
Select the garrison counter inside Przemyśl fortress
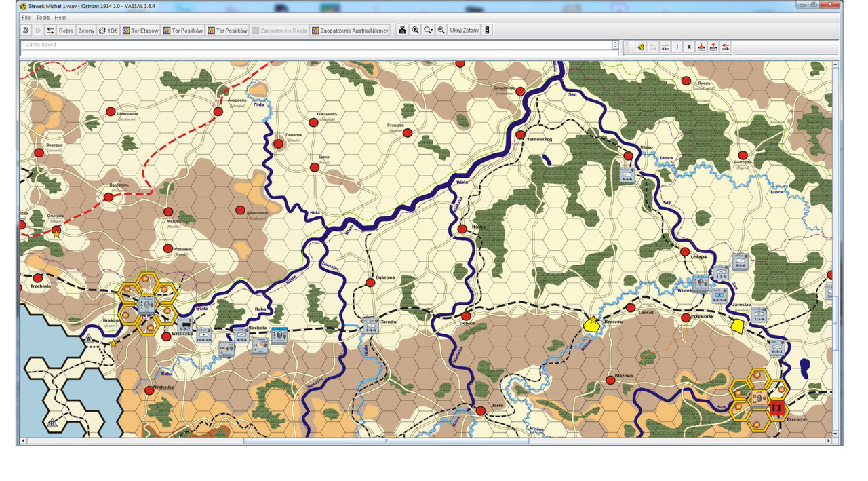(759, 399)
